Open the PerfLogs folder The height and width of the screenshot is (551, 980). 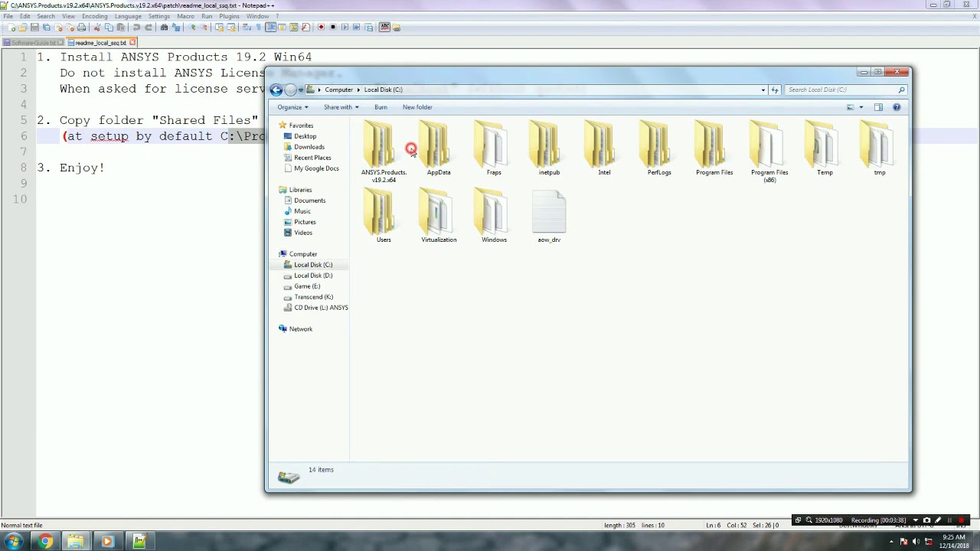point(659,148)
